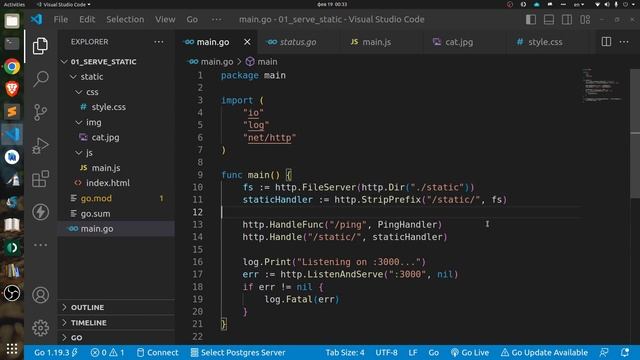Open the Extensions view

point(40,179)
